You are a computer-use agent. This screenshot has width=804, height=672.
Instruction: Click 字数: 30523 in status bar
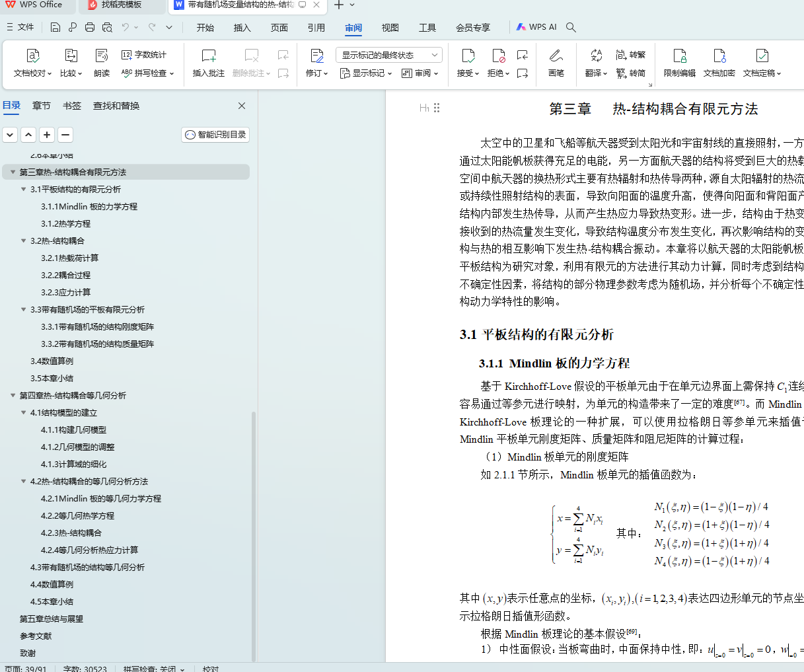tap(85, 669)
